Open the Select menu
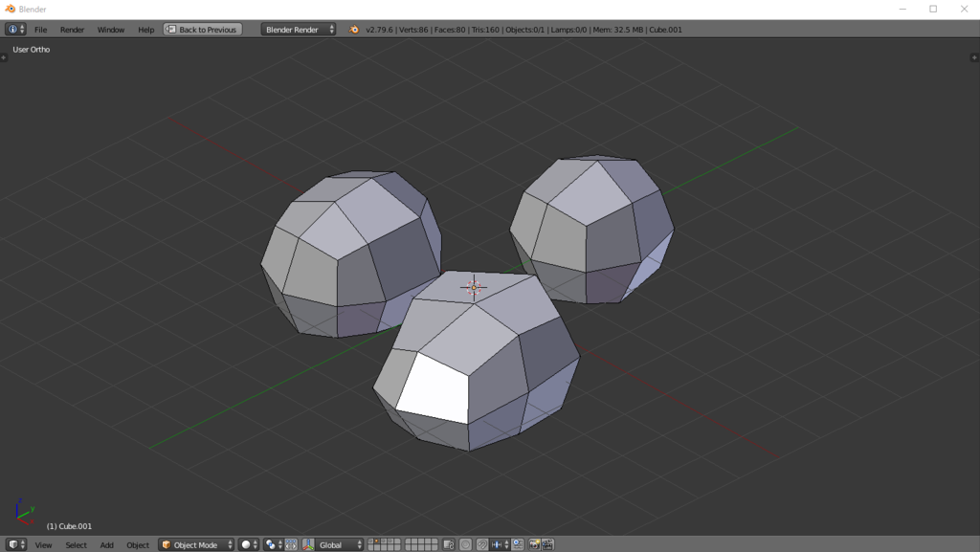 pyautogui.click(x=76, y=545)
